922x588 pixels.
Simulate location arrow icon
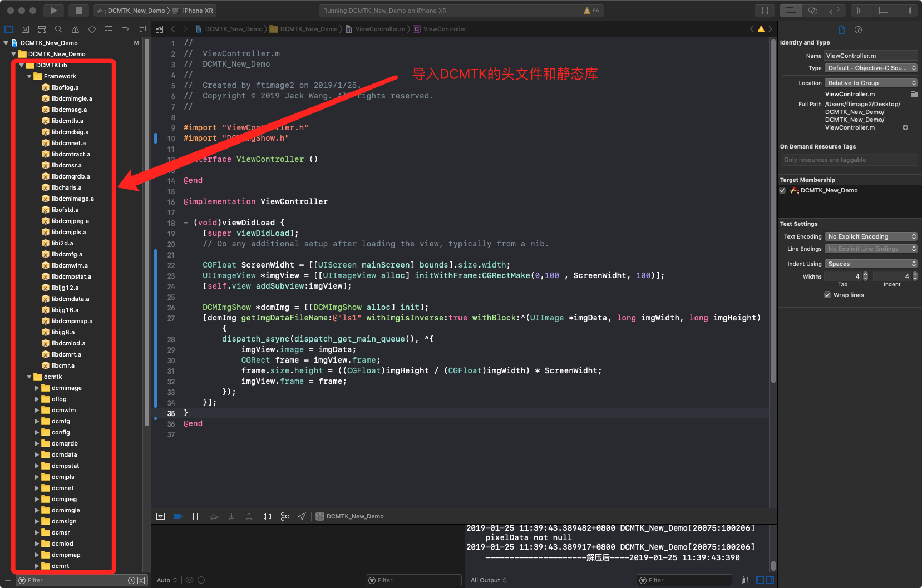click(x=302, y=516)
